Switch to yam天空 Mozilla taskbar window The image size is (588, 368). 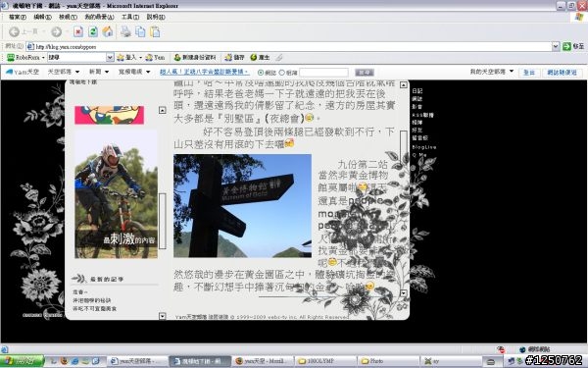263,361
